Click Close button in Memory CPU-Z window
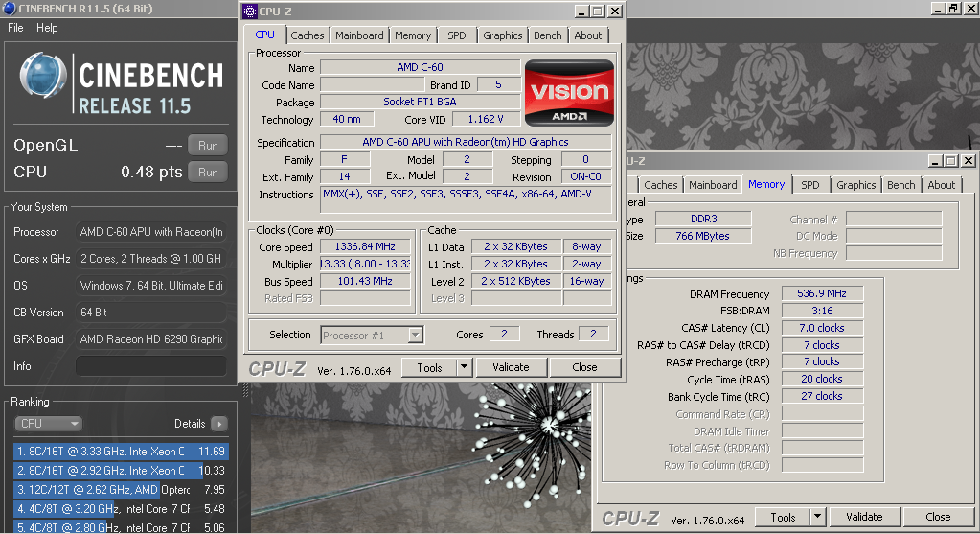The width and height of the screenshot is (980, 534). pyautogui.click(x=938, y=517)
